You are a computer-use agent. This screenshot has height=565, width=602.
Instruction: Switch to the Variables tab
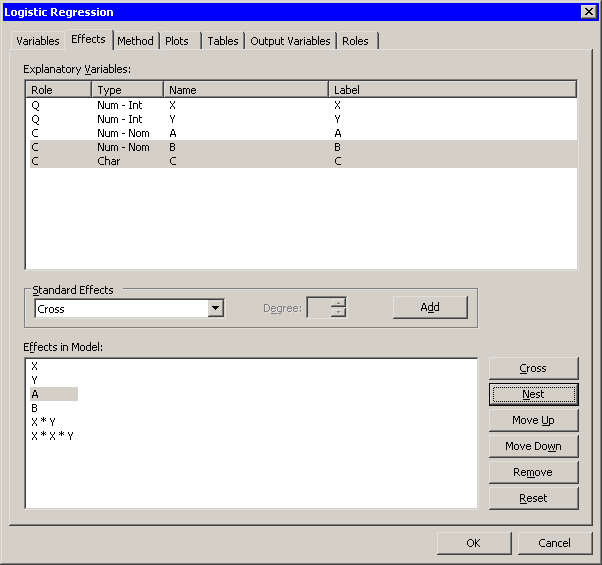pos(36,41)
